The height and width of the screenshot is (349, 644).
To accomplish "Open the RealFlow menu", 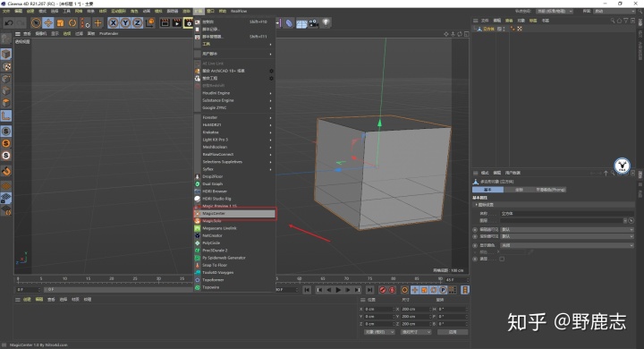I will 239,11.
